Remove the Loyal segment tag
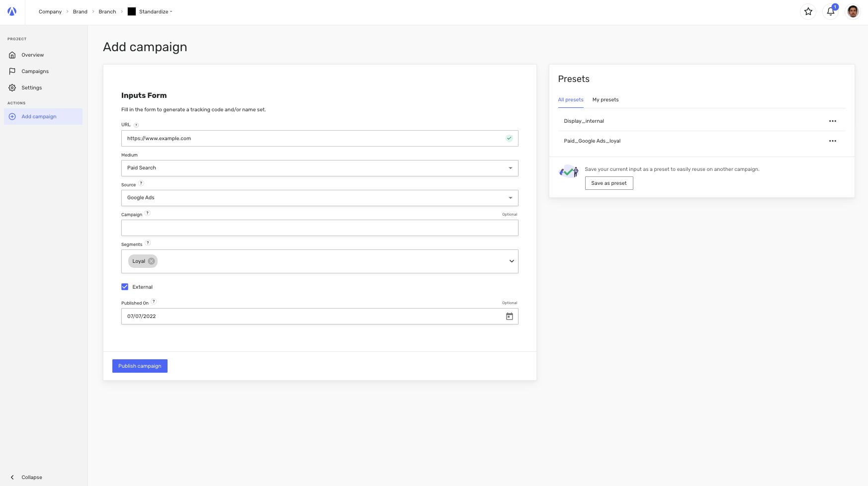Viewport: 868px width, 486px height. (x=151, y=261)
